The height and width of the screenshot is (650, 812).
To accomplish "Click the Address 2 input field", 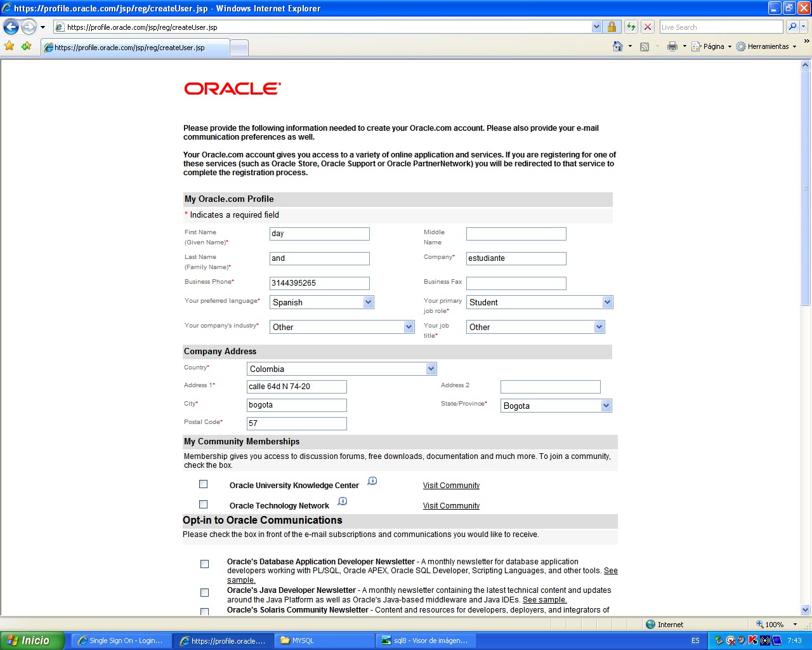I will tap(551, 387).
